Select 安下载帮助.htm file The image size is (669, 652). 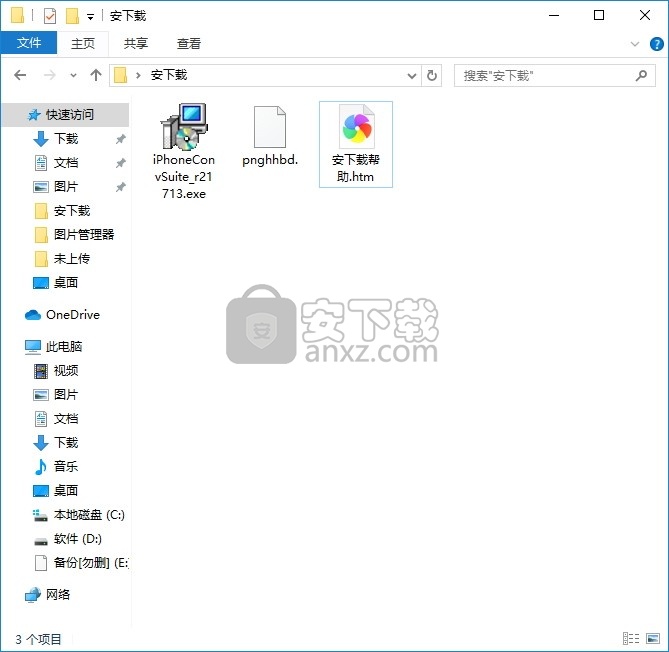(355, 144)
